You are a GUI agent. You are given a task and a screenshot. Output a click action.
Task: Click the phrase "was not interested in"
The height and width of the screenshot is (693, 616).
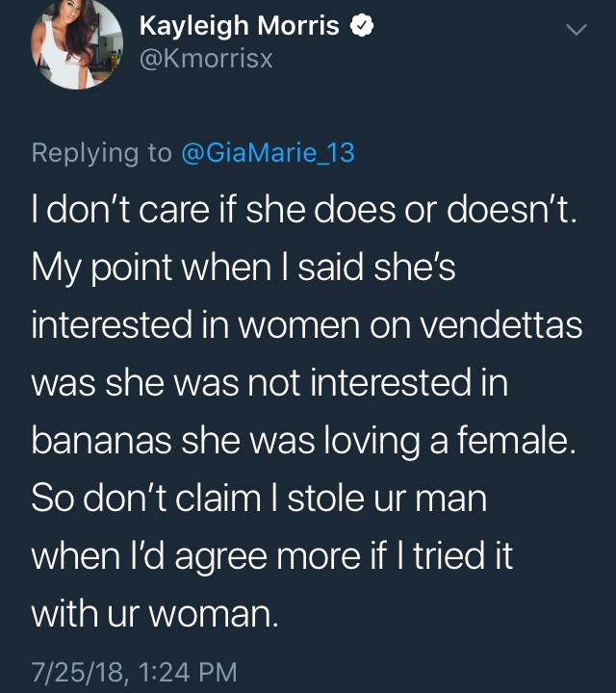pos(341,383)
